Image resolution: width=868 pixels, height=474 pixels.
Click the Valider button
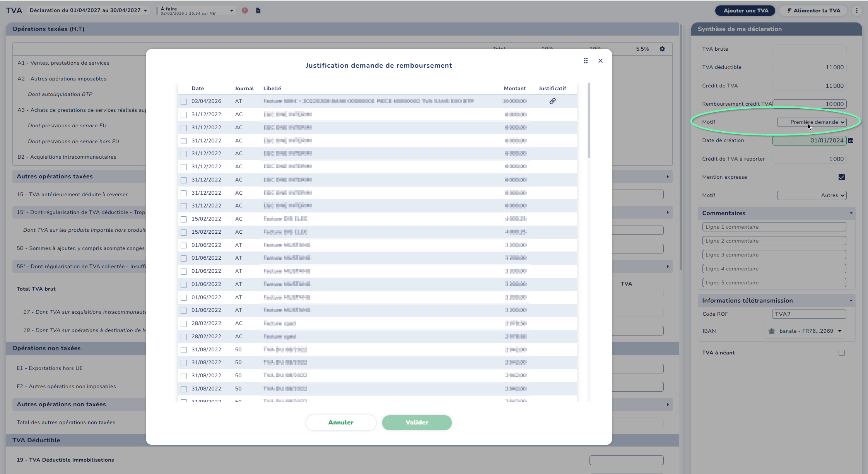point(417,423)
